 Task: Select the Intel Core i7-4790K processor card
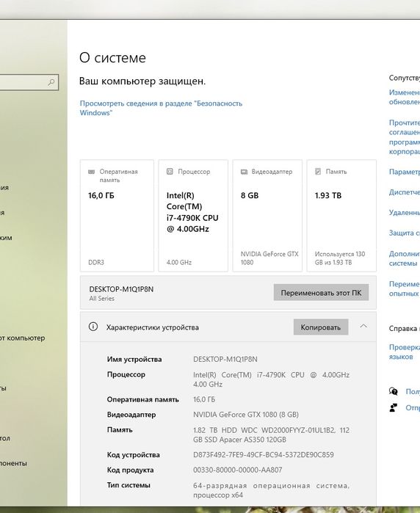pos(193,216)
